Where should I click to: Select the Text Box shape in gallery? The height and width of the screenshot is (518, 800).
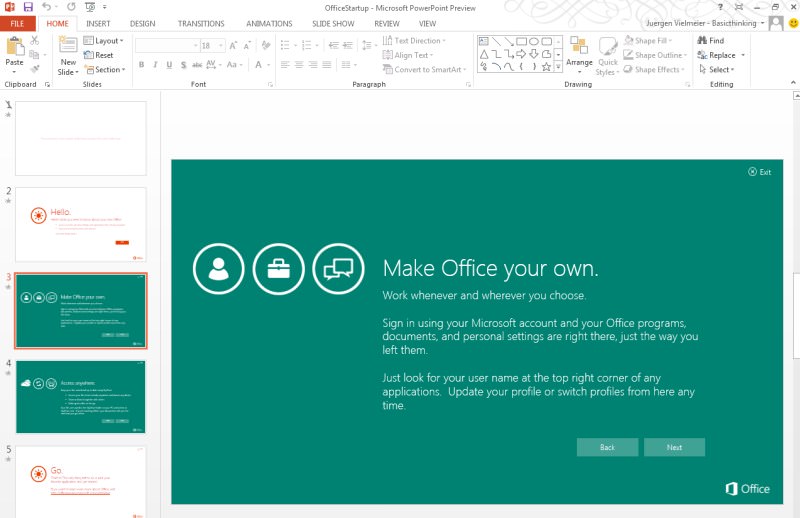(484, 41)
